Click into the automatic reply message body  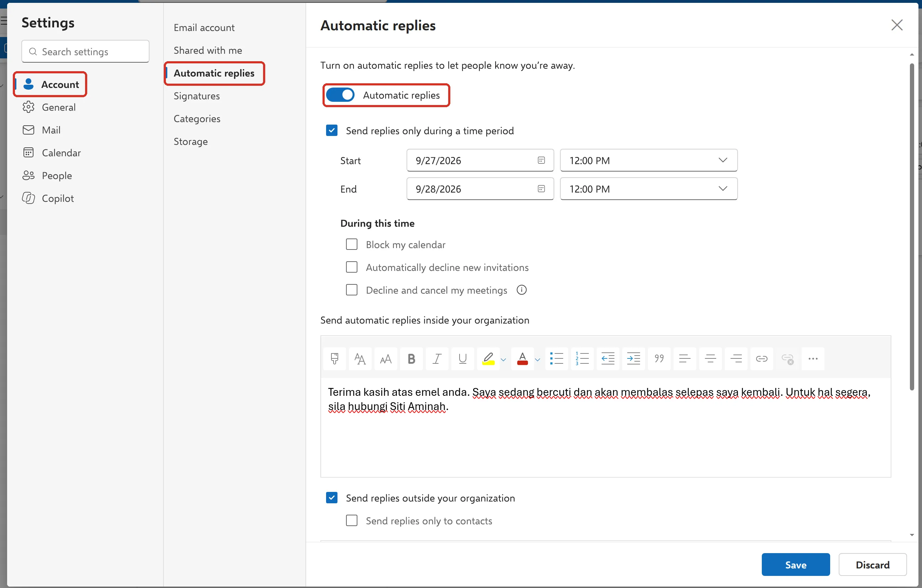click(x=606, y=427)
